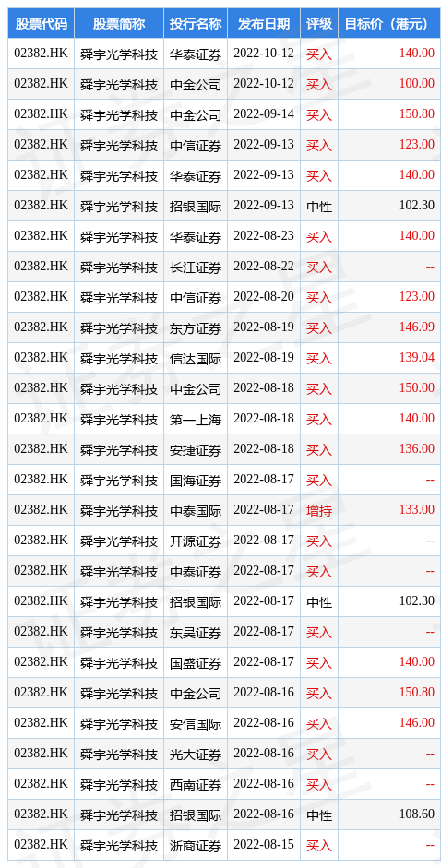Image resolution: width=441 pixels, height=868 pixels.
Task: Select the 安捷证券 institution cell
Action: pyautogui.click(x=196, y=449)
